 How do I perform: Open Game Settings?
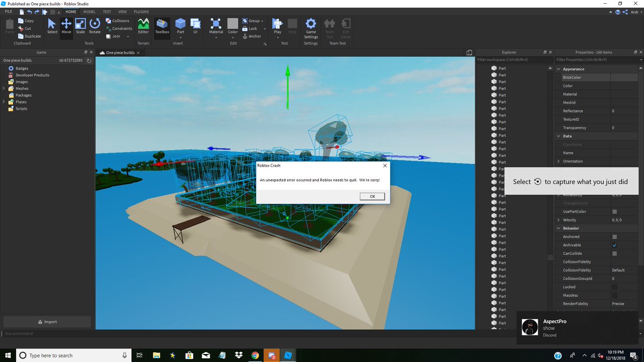(x=311, y=28)
